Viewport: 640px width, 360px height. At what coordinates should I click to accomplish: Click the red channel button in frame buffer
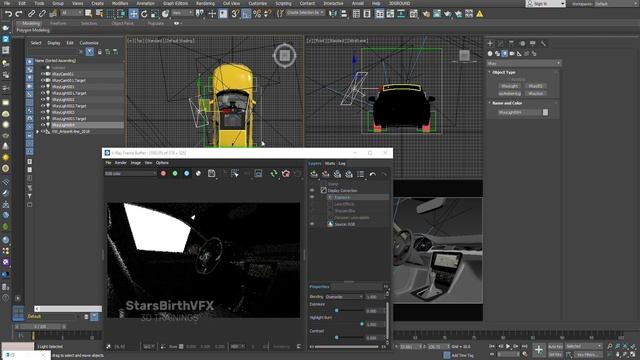(x=163, y=173)
